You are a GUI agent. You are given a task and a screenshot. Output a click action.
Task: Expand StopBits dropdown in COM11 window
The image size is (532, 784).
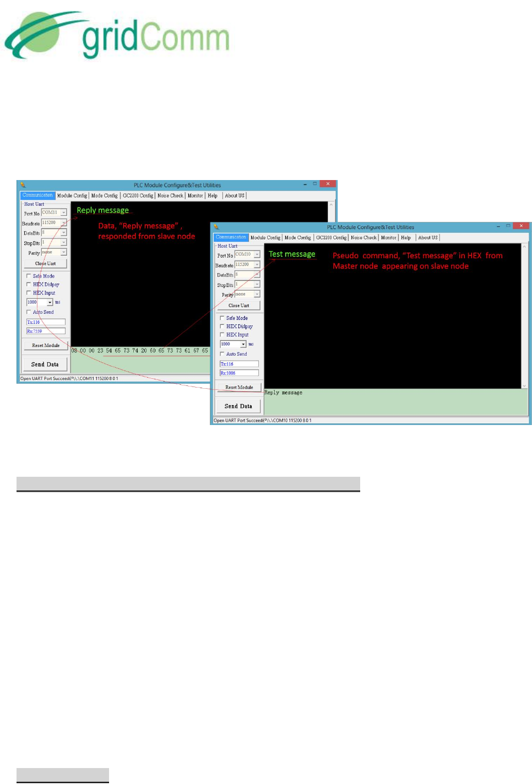tap(64, 242)
